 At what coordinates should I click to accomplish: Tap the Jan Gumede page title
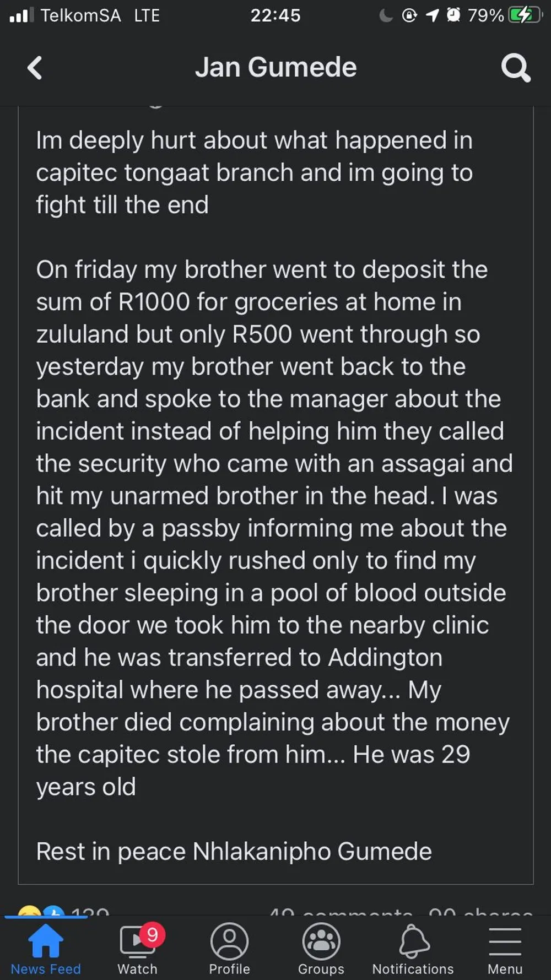coord(275,67)
